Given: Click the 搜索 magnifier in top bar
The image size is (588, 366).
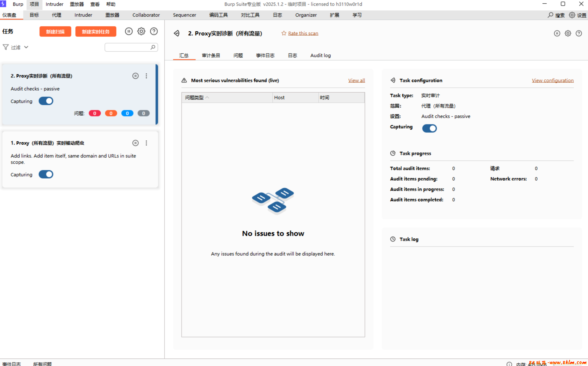Looking at the screenshot, I should click(550, 15).
